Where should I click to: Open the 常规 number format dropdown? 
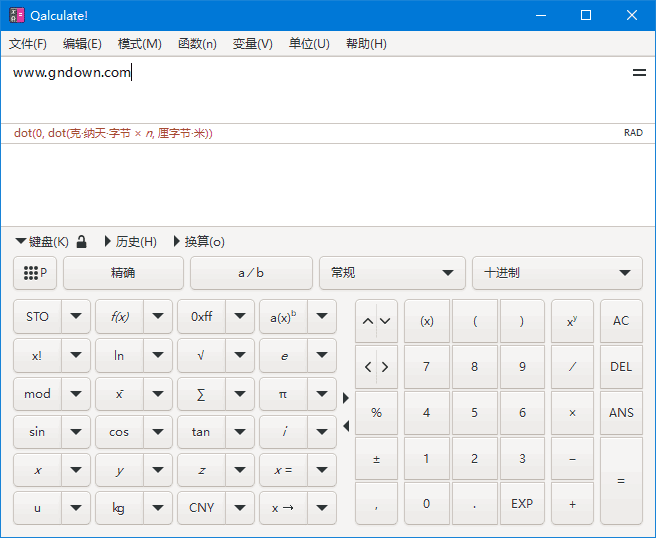point(392,273)
